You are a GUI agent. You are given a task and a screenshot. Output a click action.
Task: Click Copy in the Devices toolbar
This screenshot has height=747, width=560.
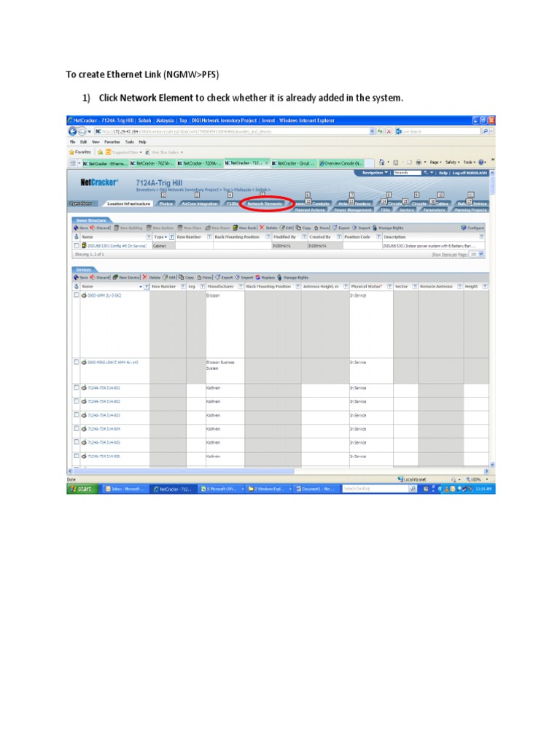(187, 277)
